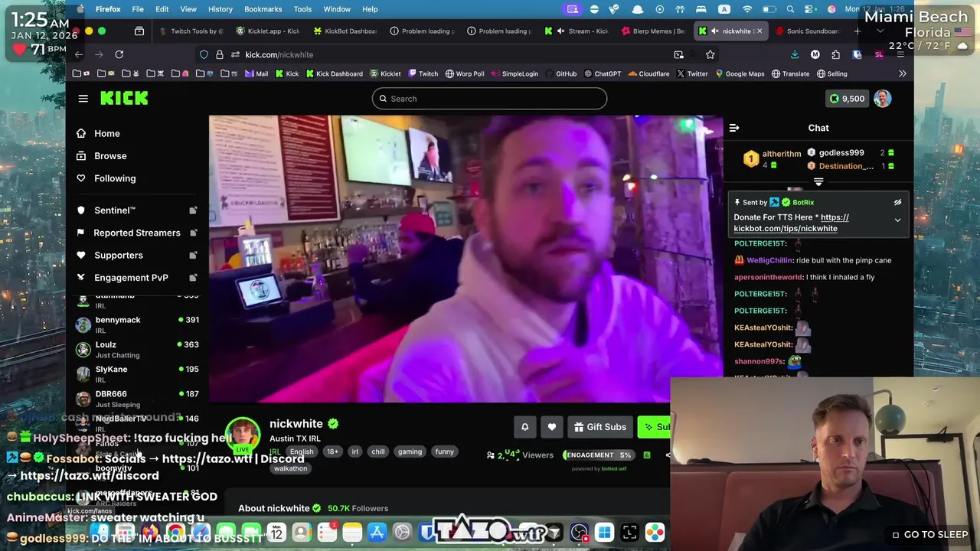The image size is (980, 551).
Task: Click the green Subscribe button
Action: 655,427
